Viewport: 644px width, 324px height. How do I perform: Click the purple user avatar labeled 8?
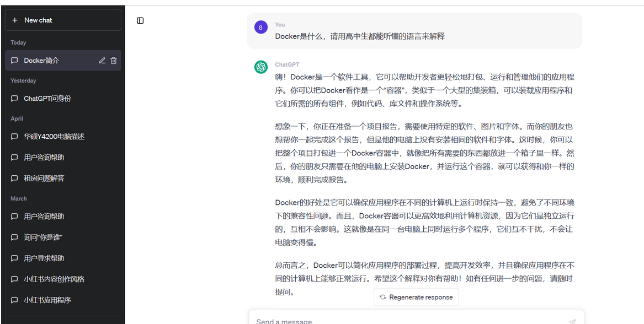point(261,28)
